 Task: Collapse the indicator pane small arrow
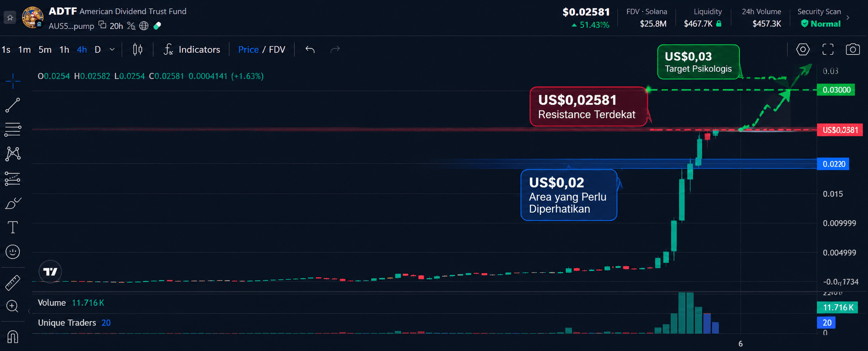click(29, 311)
